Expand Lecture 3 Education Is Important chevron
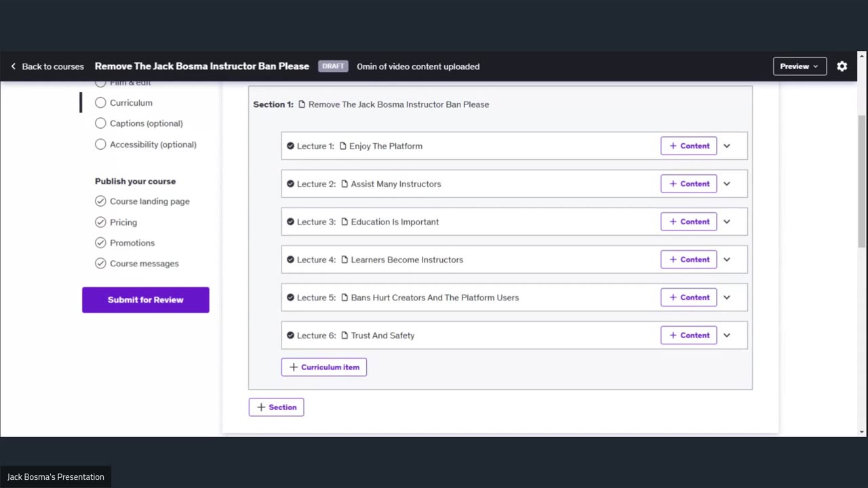 tap(726, 222)
